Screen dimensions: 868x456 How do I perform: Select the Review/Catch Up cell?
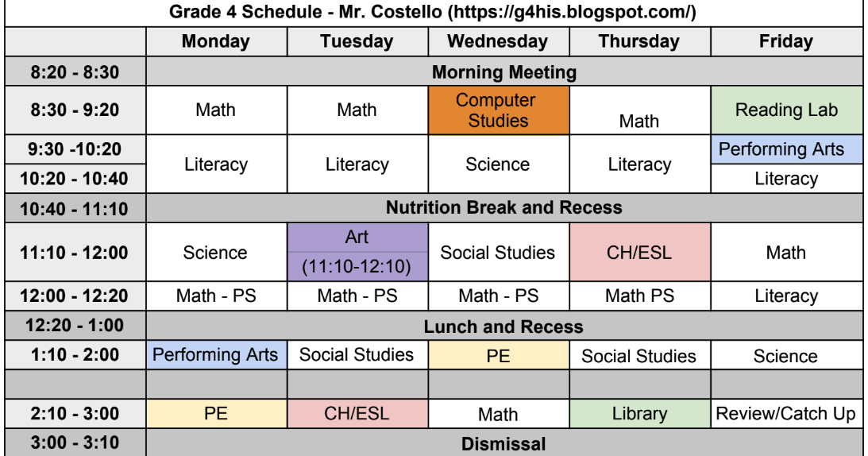click(787, 413)
